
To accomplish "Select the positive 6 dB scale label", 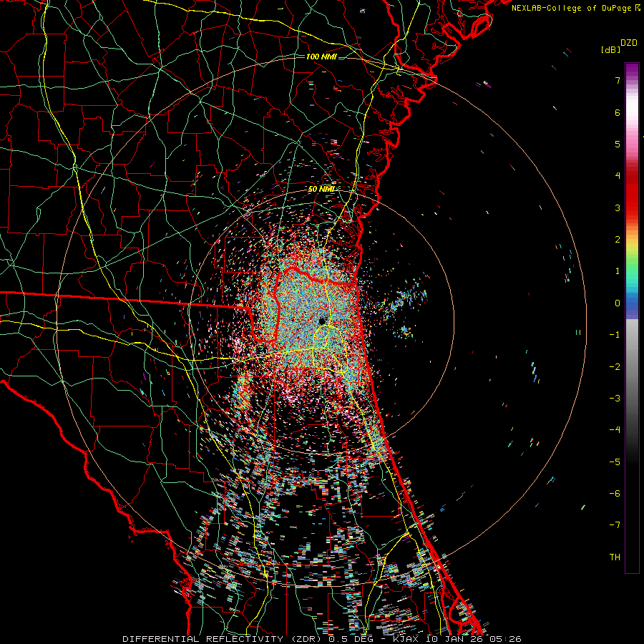I will pos(618,112).
